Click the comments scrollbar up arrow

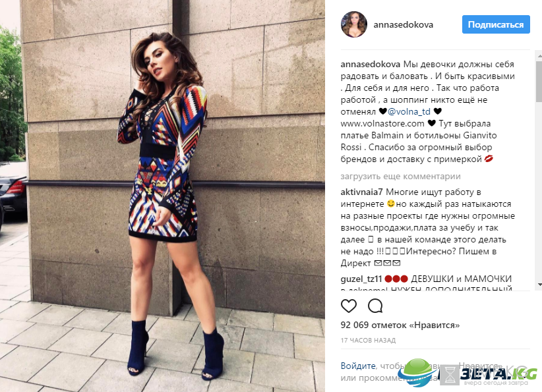(539, 55)
